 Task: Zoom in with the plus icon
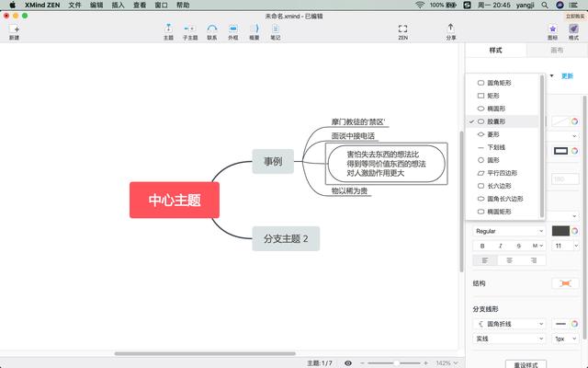coord(425,363)
